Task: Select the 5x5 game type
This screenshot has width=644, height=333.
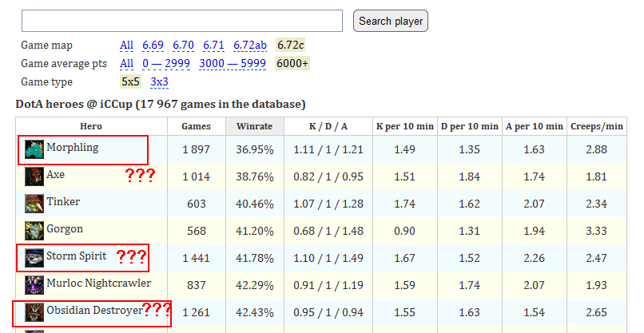Action: 130,81
